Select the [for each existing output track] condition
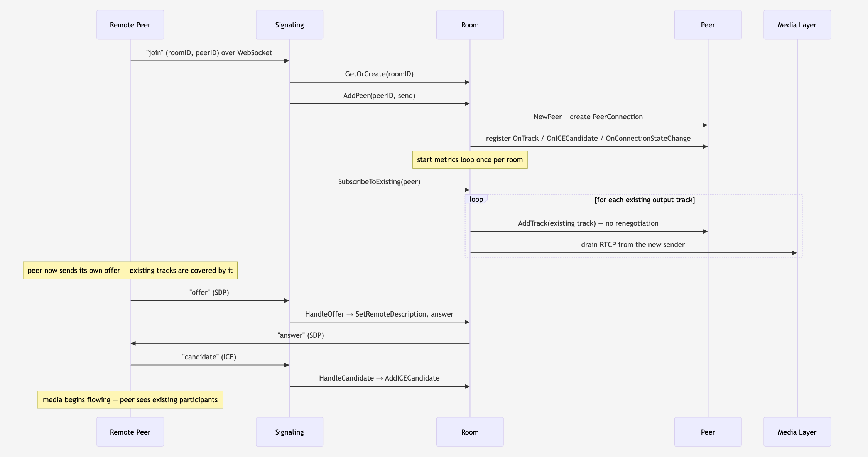868x457 pixels. pyautogui.click(x=645, y=200)
